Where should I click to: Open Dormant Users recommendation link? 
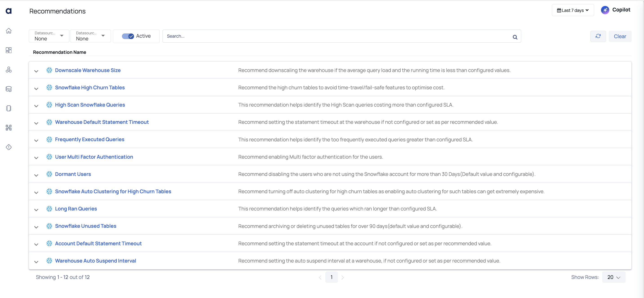pyautogui.click(x=73, y=174)
